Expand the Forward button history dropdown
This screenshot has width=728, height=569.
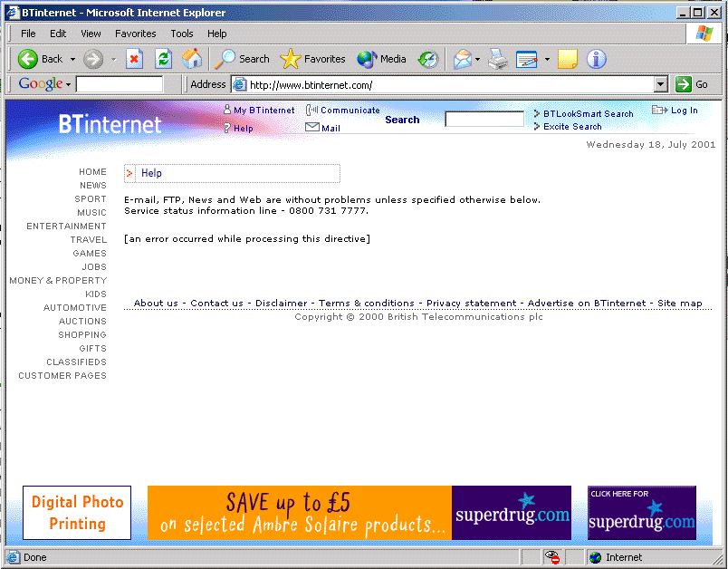coord(113,60)
